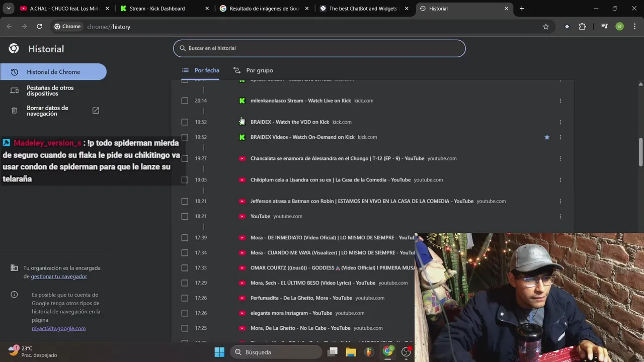Click the chrome://history address bar

108,27
